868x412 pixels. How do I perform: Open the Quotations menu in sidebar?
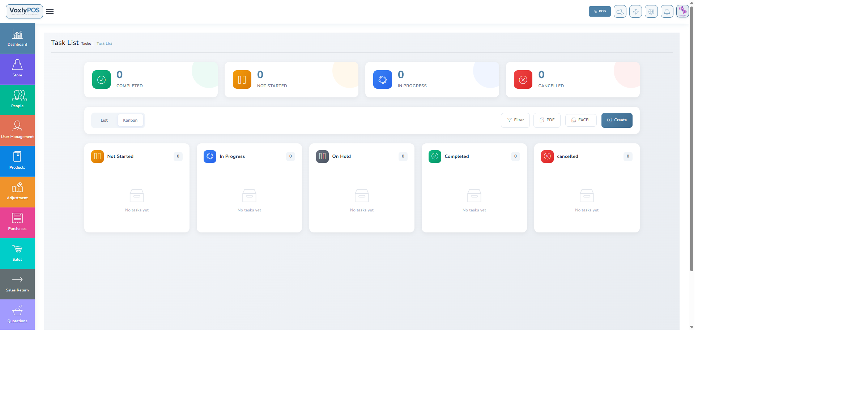[x=17, y=314]
